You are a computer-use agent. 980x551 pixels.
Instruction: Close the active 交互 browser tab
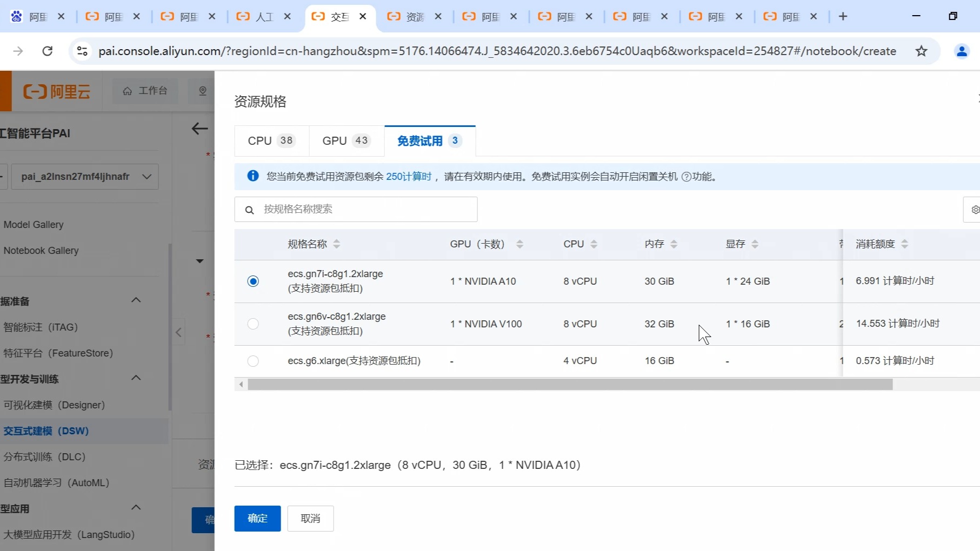[x=363, y=17]
